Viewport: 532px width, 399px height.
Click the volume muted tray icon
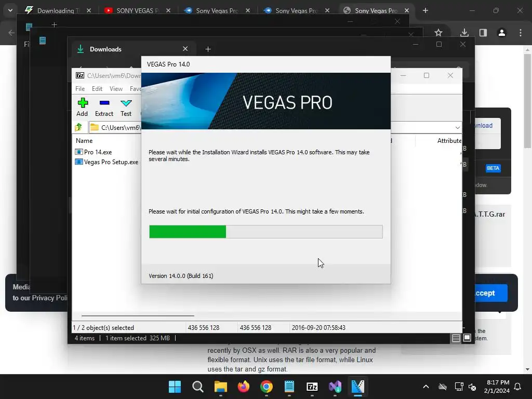tap(472, 387)
